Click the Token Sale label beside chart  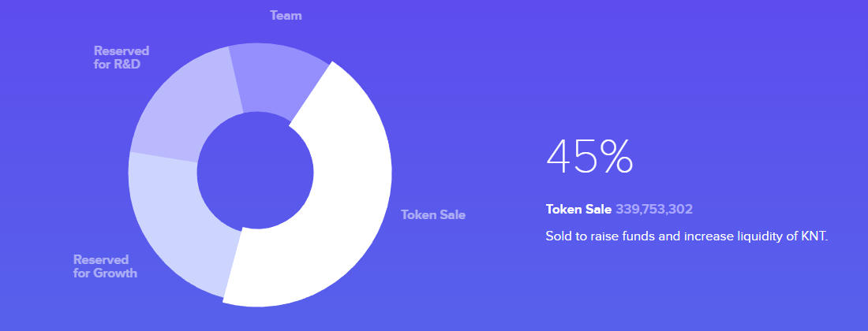click(x=433, y=215)
